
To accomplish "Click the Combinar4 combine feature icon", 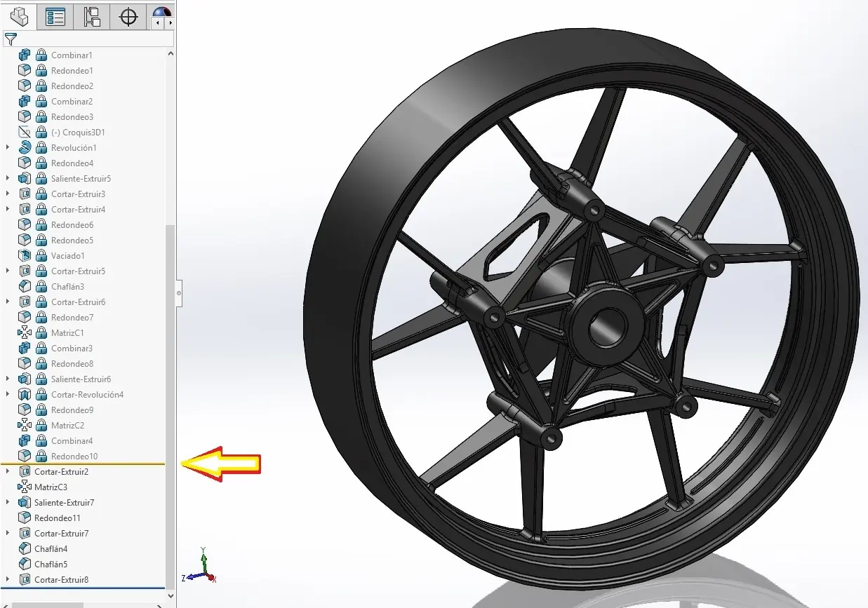I will pos(25,440).
